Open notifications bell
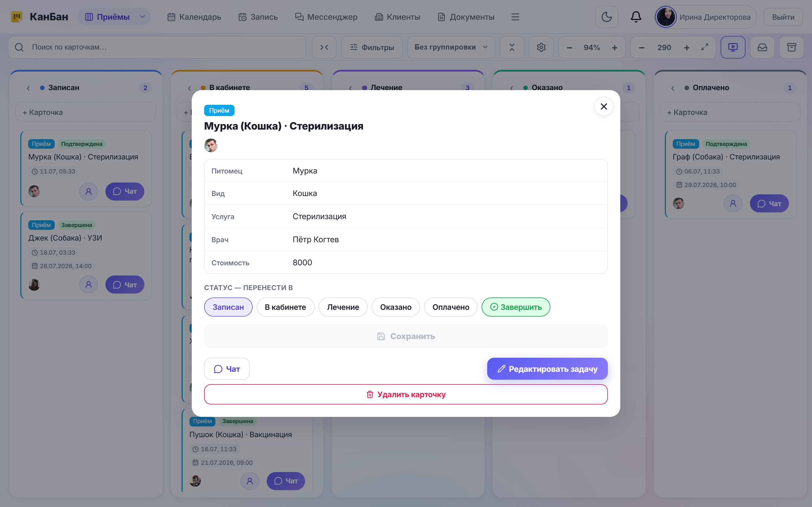 [636, 17]
